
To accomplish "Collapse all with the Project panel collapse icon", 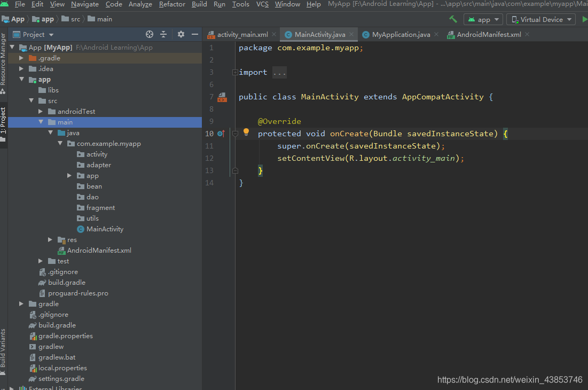I will [x=163, y=35].
